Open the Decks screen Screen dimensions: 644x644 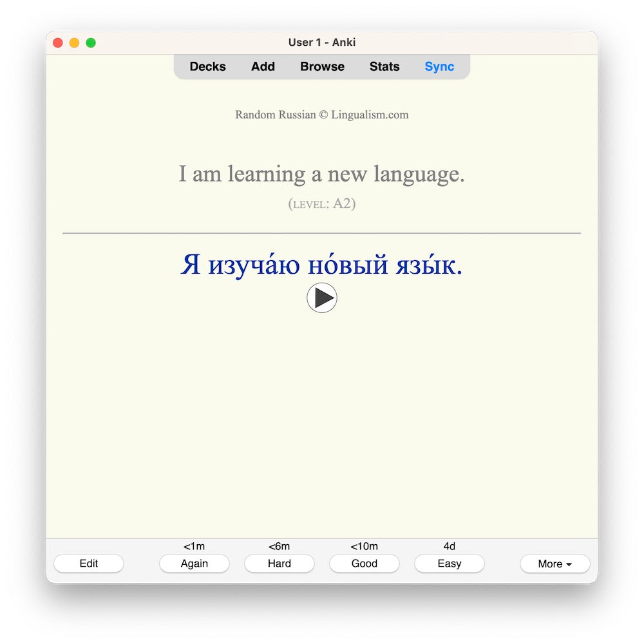[207, 66]
